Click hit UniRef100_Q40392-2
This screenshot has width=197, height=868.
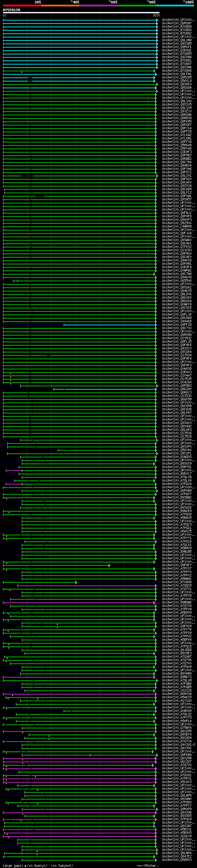pyautogui.click(x=179, y=745)
